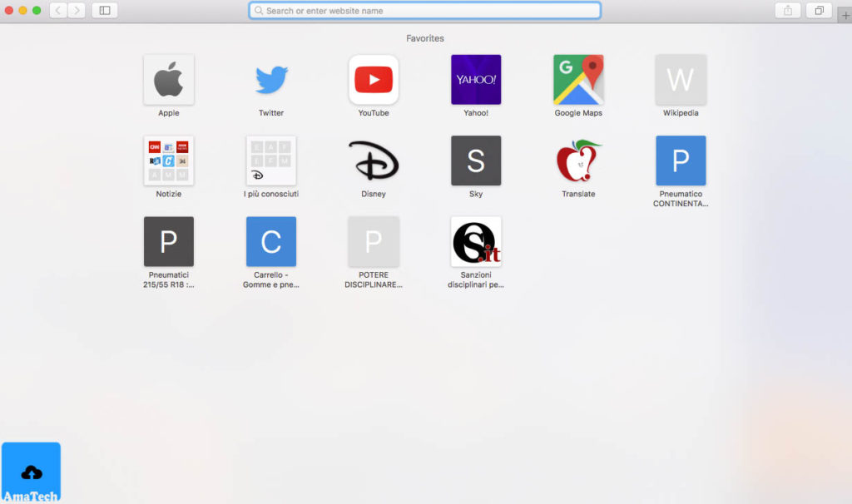Open the Notizie favorites folder
Image resolution: width=852 pixels, height=504 pixels.
168,161
